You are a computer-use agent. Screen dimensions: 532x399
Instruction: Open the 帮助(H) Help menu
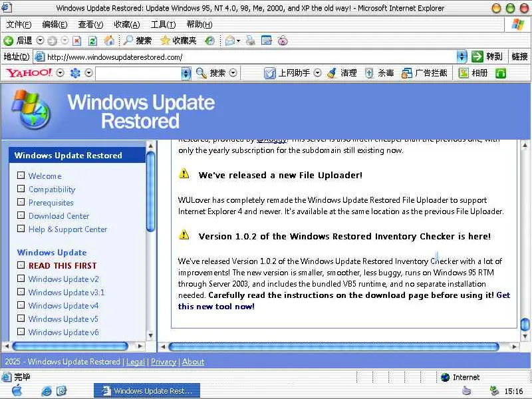coord(199,25)
